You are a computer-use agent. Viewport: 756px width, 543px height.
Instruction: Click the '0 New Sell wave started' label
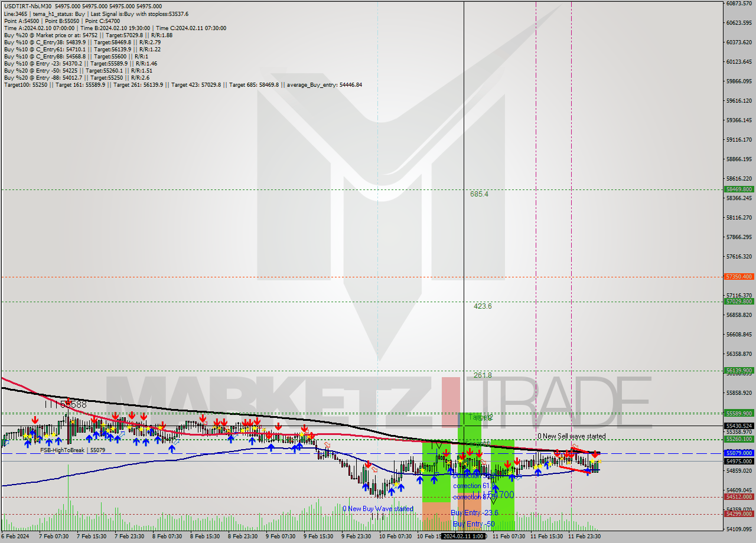coord(571,436)
